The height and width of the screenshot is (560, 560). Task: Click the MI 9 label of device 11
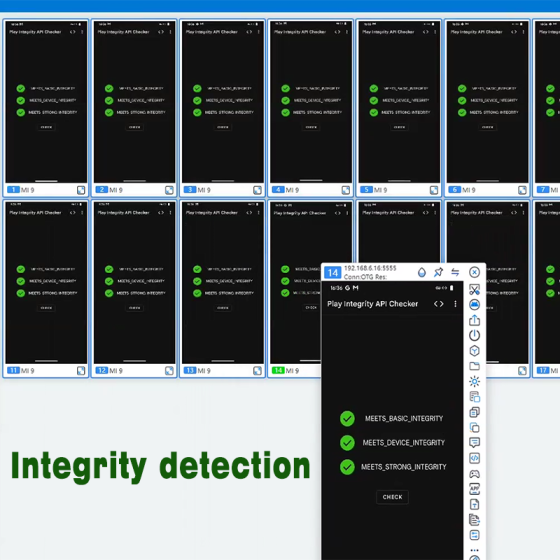pos(28,371)
